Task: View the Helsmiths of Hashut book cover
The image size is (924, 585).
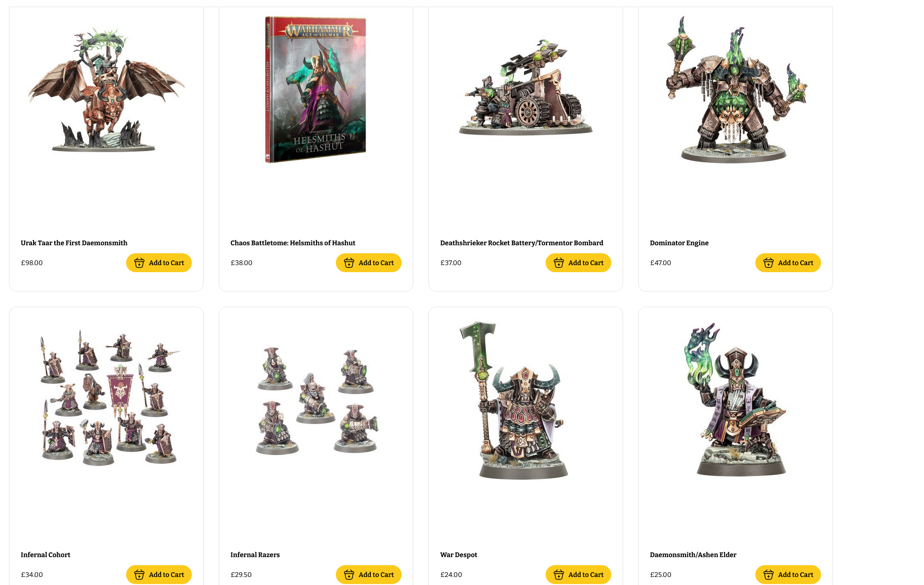Action: 316,90
